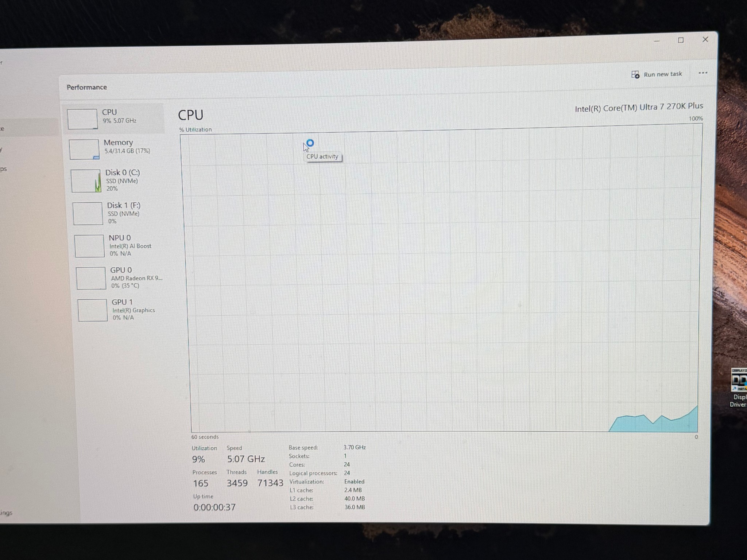The height and width of the screenshot is (560, 747).
Task: Click the Display Driver desktop shortcut icon
Action: tap(739, 387)
